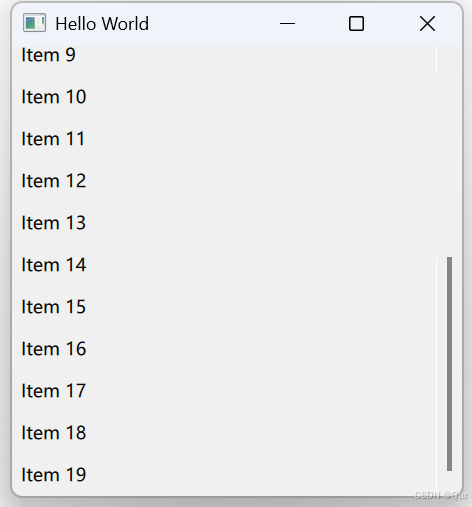This screenshot has height=507, width=472.
Task: Click blank area right of Item 12
Action: (260, 181)
